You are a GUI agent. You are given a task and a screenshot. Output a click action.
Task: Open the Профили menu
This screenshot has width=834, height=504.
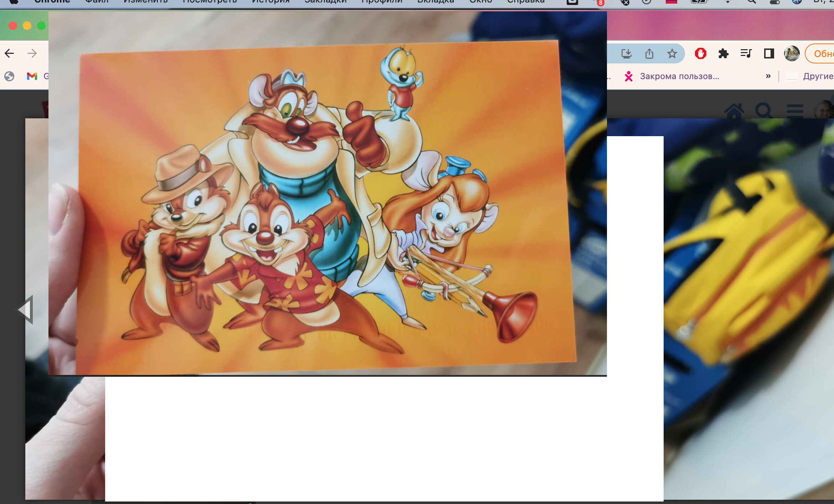click(x=382, y=1)
